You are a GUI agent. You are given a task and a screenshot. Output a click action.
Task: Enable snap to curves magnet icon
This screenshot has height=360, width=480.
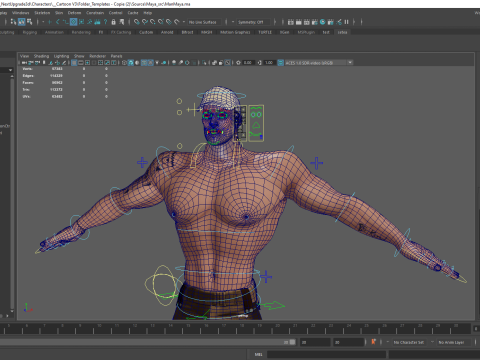144,22
